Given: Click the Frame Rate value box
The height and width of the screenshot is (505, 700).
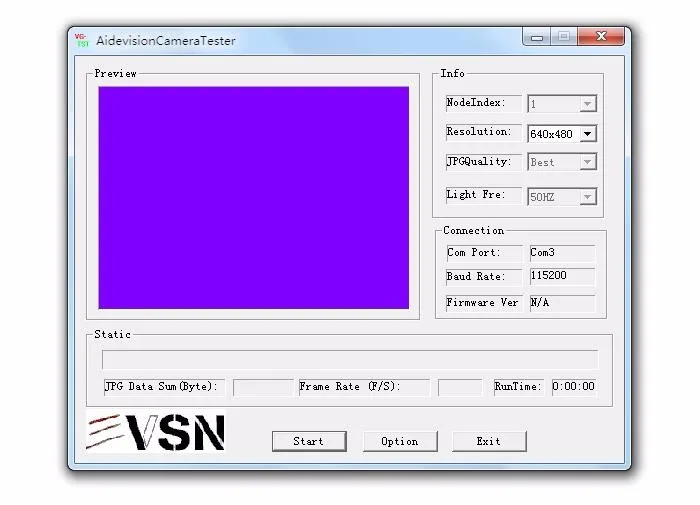Looking at the screenshot, I should tap(460, 387).
